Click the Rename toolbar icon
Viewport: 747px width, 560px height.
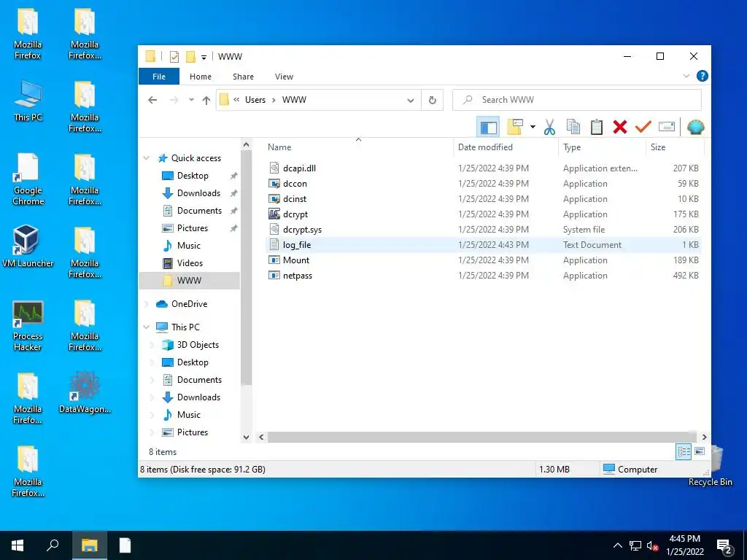pyautogui.click(x=667, y=127)
